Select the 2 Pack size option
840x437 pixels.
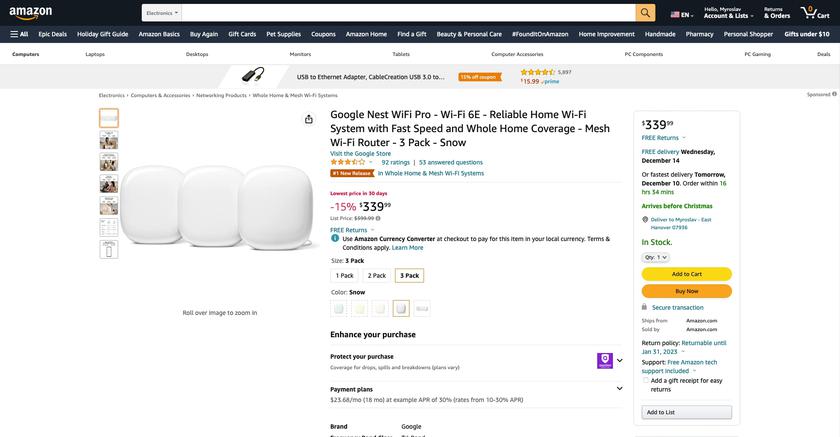point(376,275)
